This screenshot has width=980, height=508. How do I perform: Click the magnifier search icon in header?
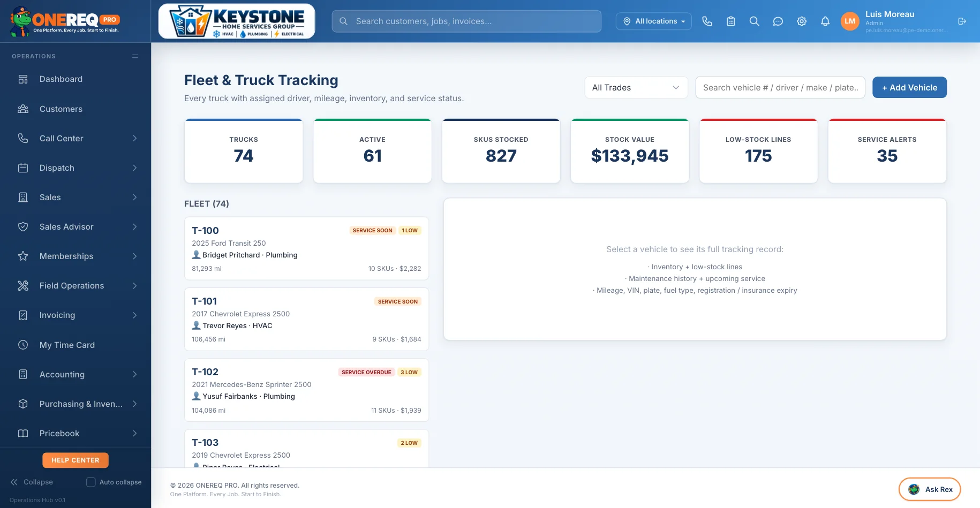coord(755,21)
